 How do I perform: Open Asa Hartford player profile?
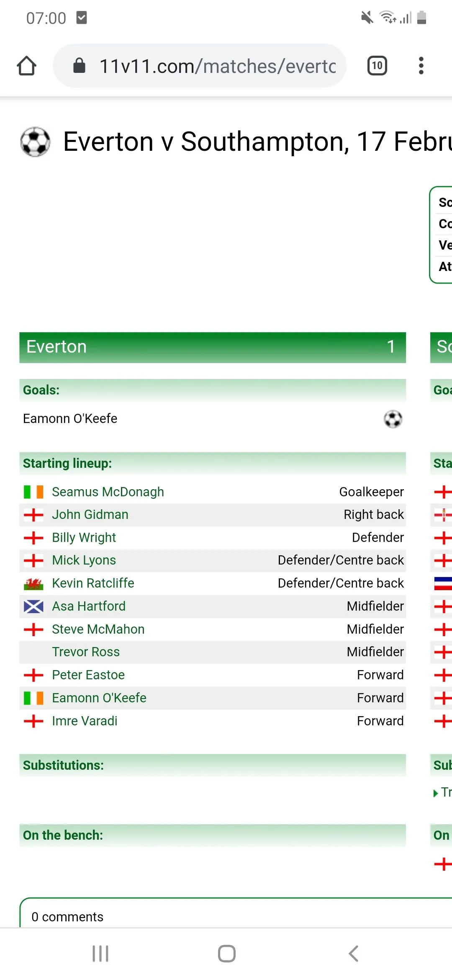89,606
